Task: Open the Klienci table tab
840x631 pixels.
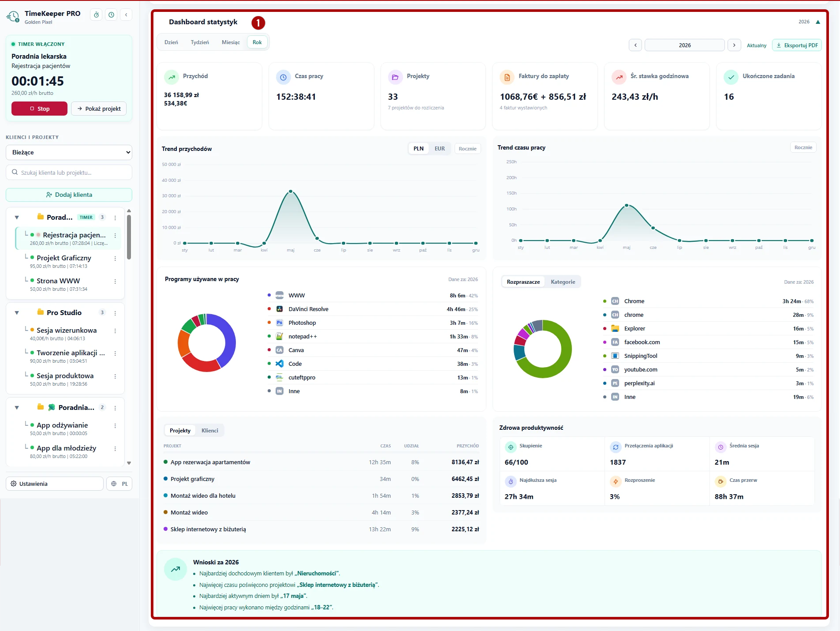Action: tap(210, 431)
